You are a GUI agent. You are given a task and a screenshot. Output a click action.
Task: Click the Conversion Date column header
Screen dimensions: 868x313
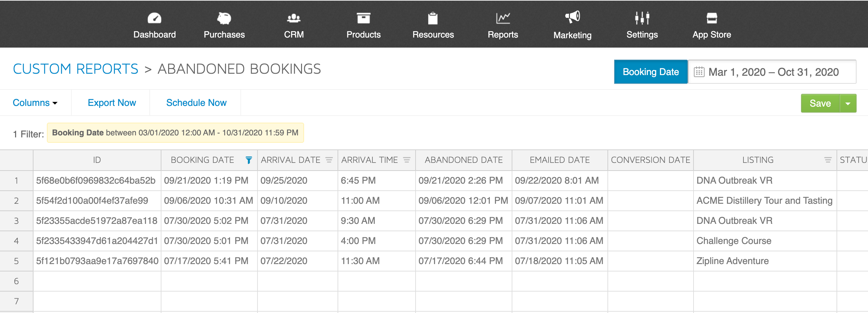pyautogui.click(x=650, y=160)
